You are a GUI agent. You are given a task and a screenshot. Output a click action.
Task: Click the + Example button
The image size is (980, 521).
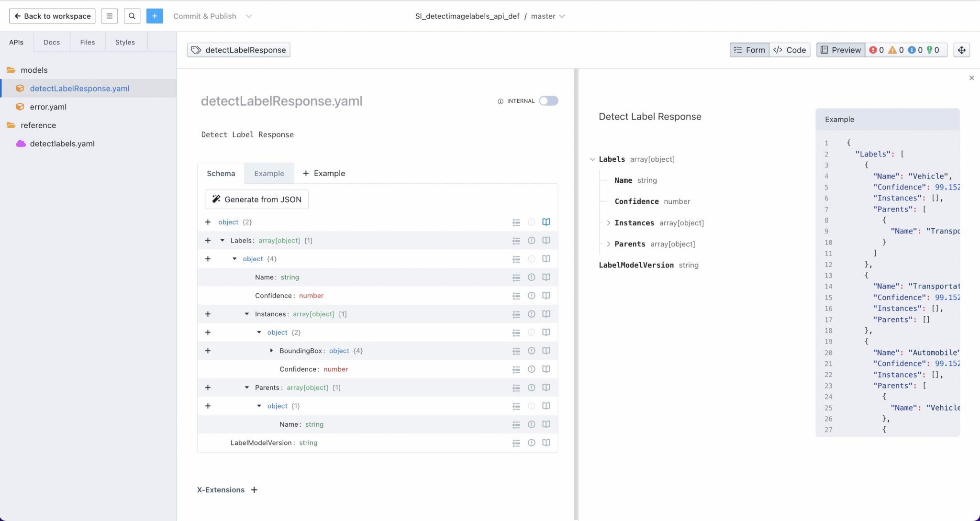point(323,173)
